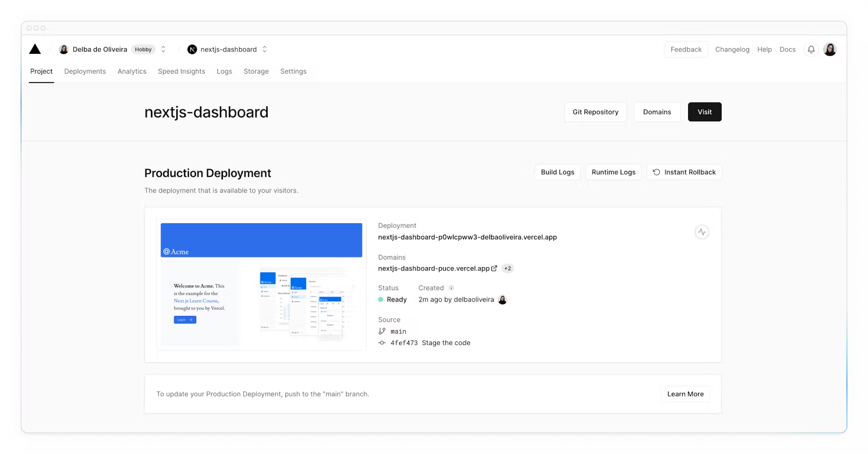Viewport: 868px width, 454px height.
Task: Open the Domains button
Action: click(x=657, y=112)
